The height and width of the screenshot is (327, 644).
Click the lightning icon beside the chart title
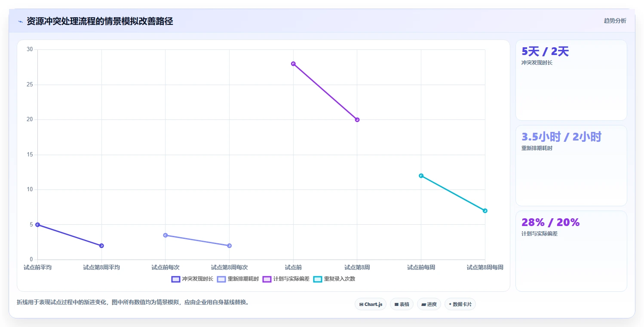click(20, 21)
